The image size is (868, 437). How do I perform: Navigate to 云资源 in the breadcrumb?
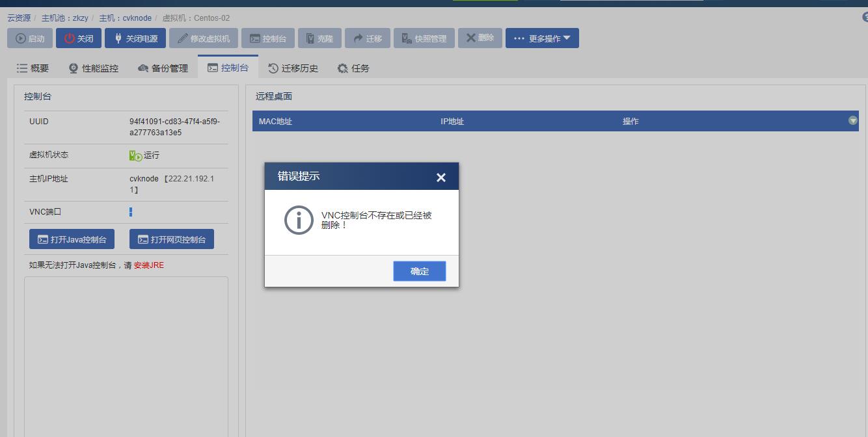[x=18, y=18]
